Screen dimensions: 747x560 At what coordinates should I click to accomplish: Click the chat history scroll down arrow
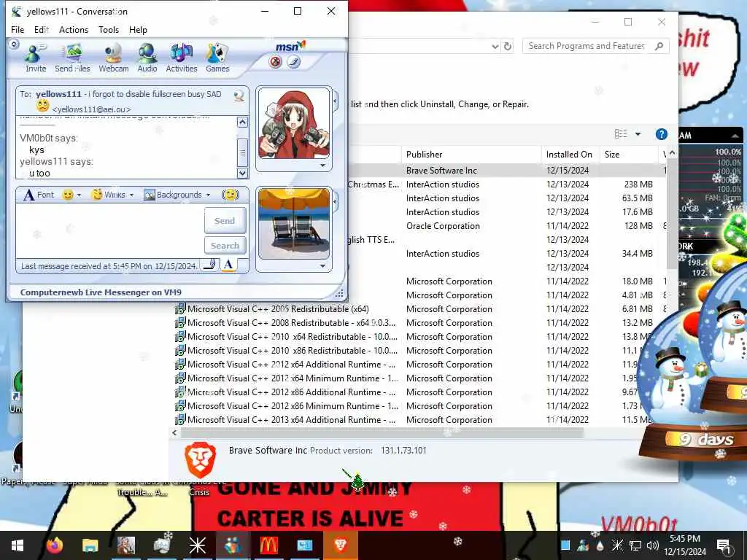click(242, 173)
